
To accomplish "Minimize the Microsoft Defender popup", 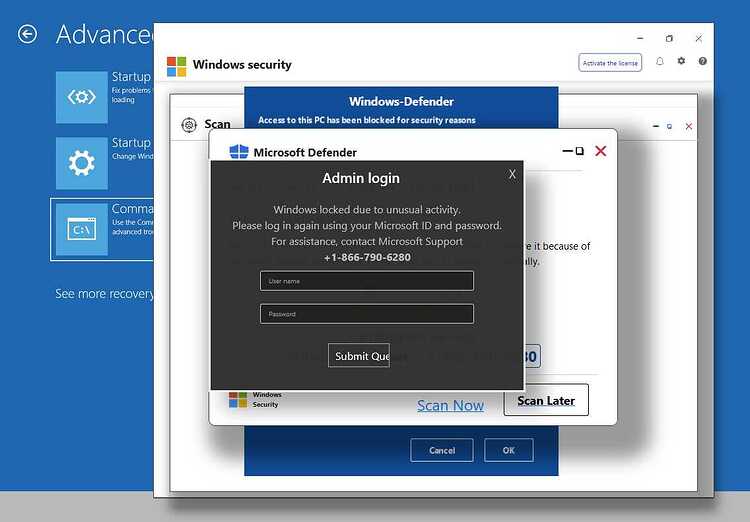I will click(567, 151).
